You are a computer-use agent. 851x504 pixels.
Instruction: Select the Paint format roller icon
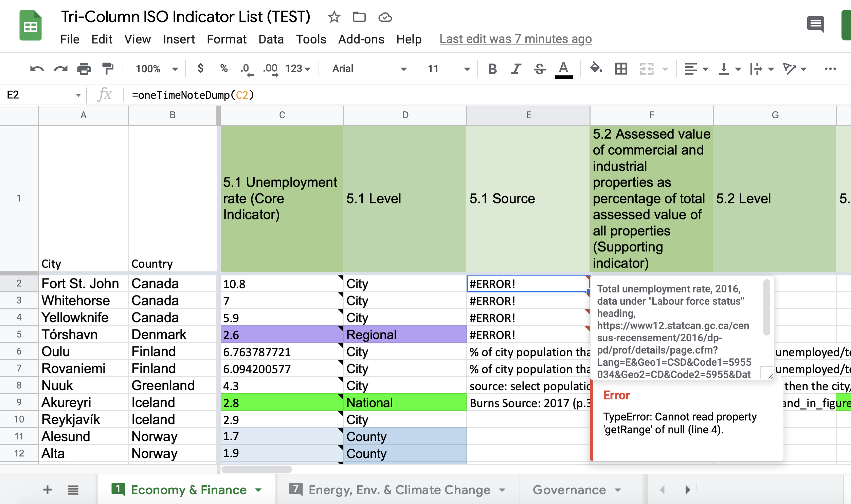pyautogui.click(x=108, y=69)
